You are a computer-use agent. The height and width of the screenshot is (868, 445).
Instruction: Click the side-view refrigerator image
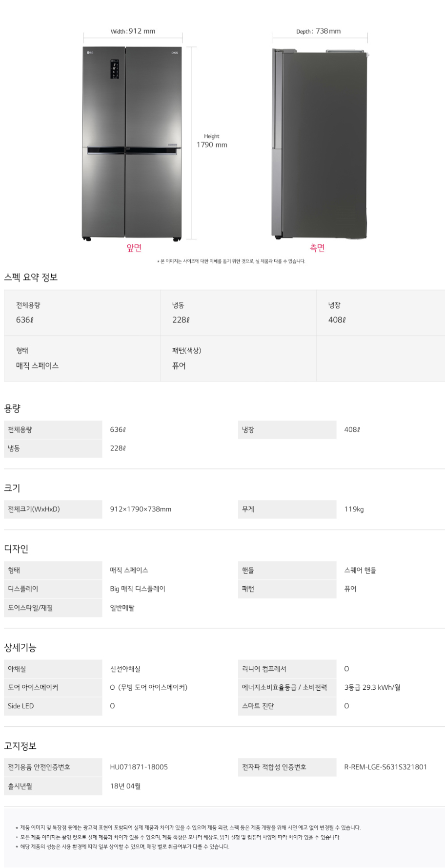coord(320,144)
